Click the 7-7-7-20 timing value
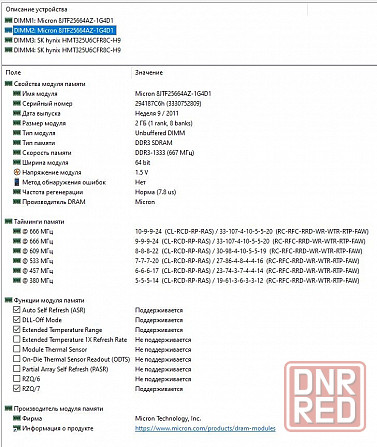The width and height of the screenshot is (377, 447). coord(247,261)
